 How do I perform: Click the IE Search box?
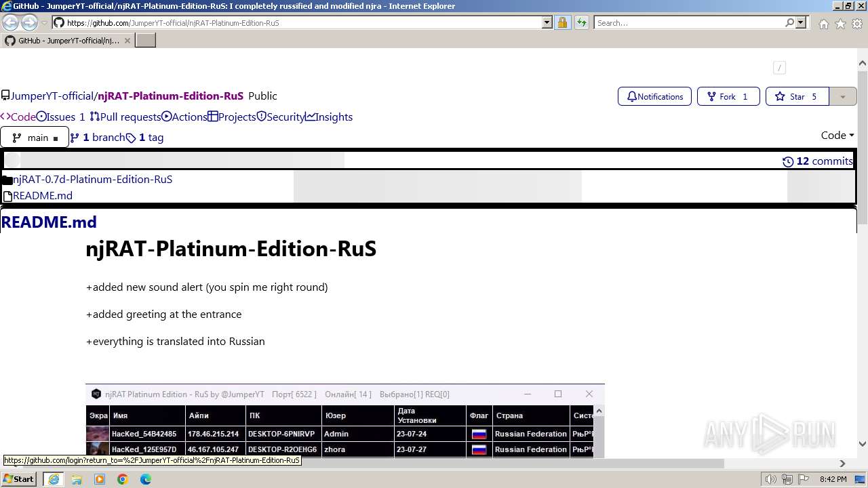click(688, 22)
